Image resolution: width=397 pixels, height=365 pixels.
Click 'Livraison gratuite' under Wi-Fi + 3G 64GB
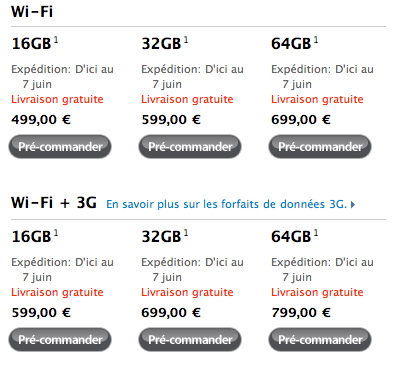point(317,292)
